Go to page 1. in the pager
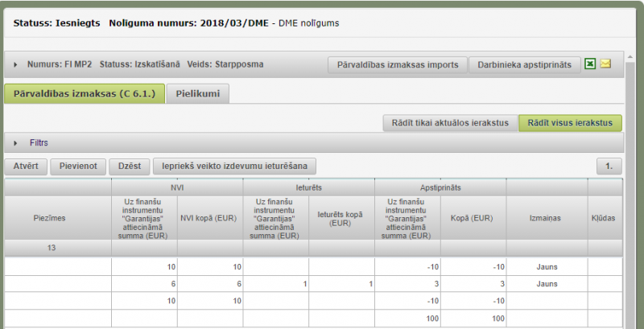Image resolution: width=644 pixels, height=329 pixels. (609, 167)
